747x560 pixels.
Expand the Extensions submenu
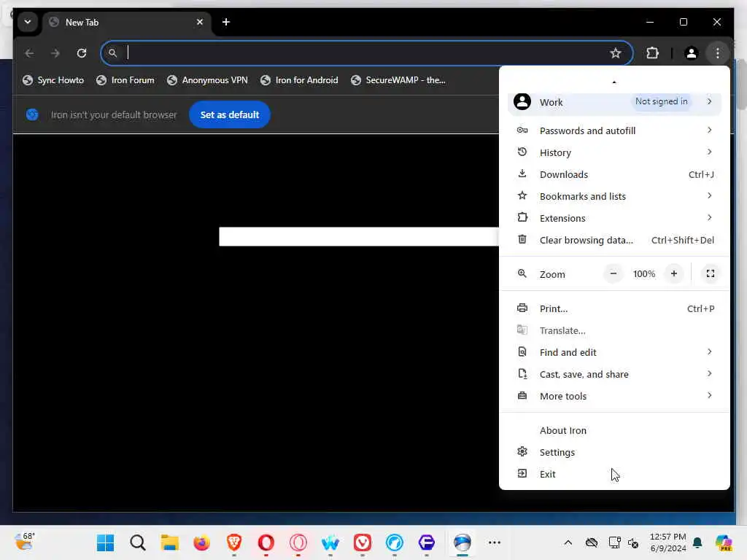point(614,218)
